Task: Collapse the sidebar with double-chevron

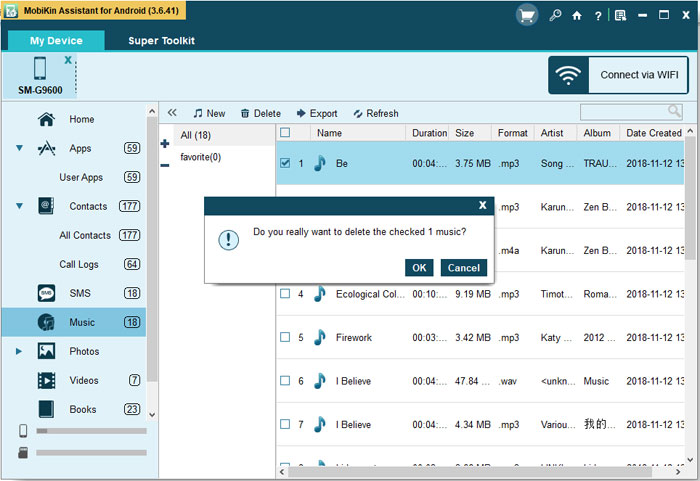Action: (x=172, y=113)
